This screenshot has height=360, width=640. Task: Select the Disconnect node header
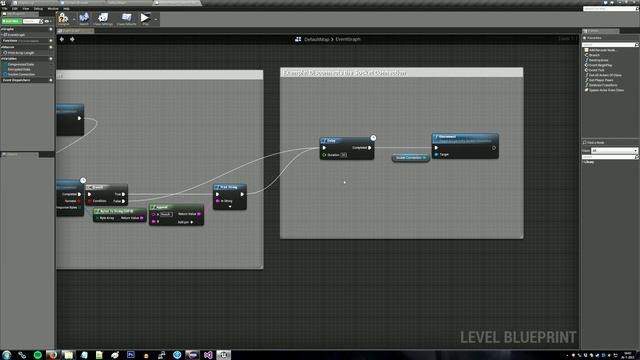coord(465,138)
